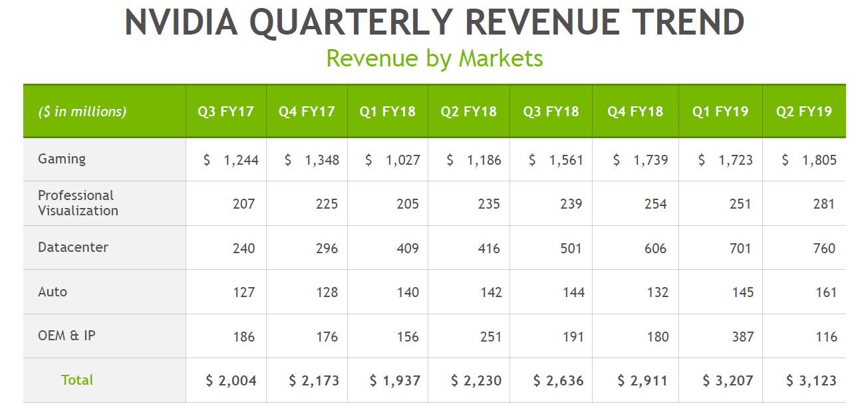Highlight Auto value "140"
Image resolution: width=868 pixels, height=416 pixels.
click(408, 292)
